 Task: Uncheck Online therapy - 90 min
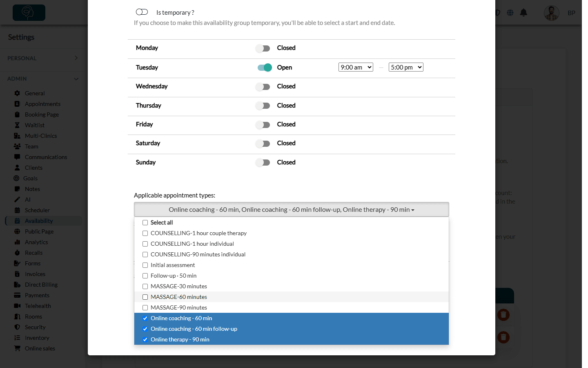[145, 340]
